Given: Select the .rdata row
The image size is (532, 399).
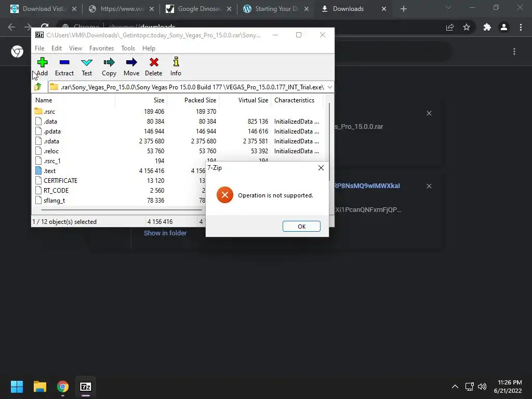Looking at the screenshot, I should tap(178, 141).
